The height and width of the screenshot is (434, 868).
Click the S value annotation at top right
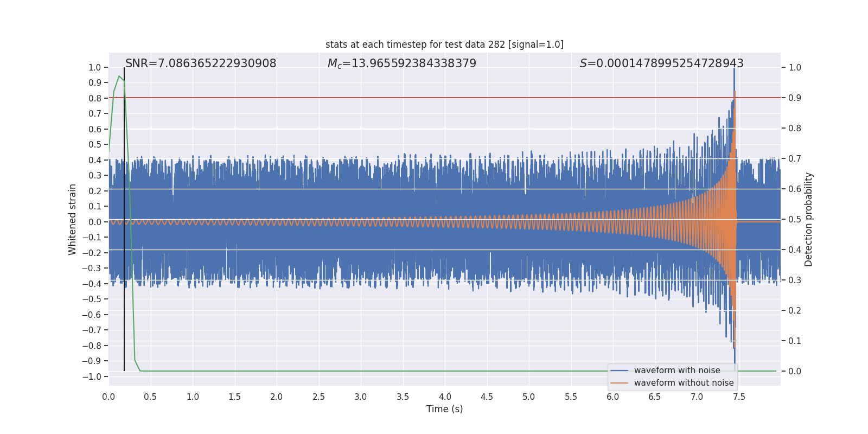(x=661, y=63)
